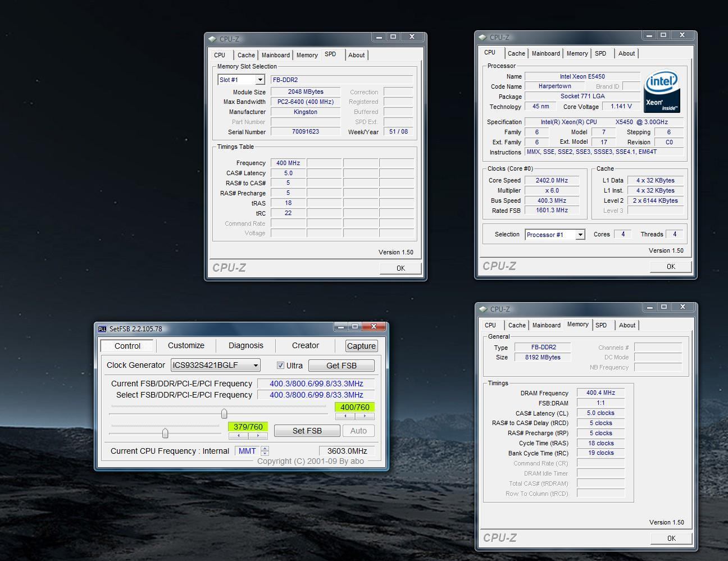Increase the MMT stepper value in SetFSB
Image resolution: width=728 pixels, height=561 pixels.
(265, 448)
